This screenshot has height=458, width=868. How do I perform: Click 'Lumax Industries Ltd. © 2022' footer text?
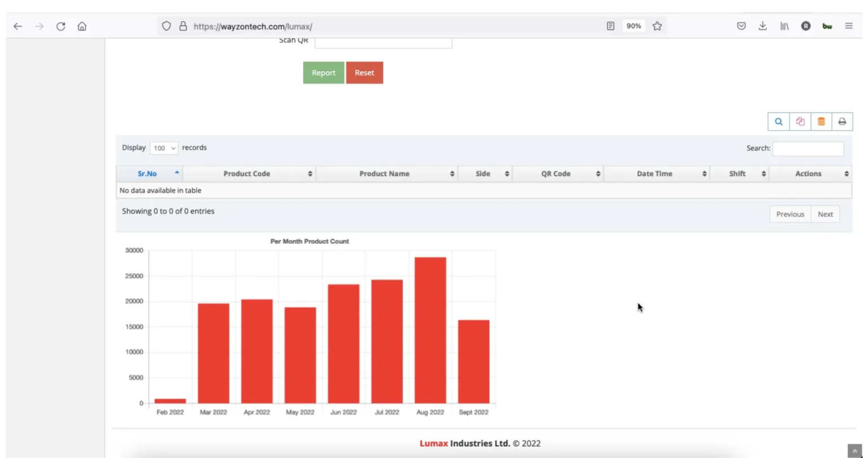480,443
